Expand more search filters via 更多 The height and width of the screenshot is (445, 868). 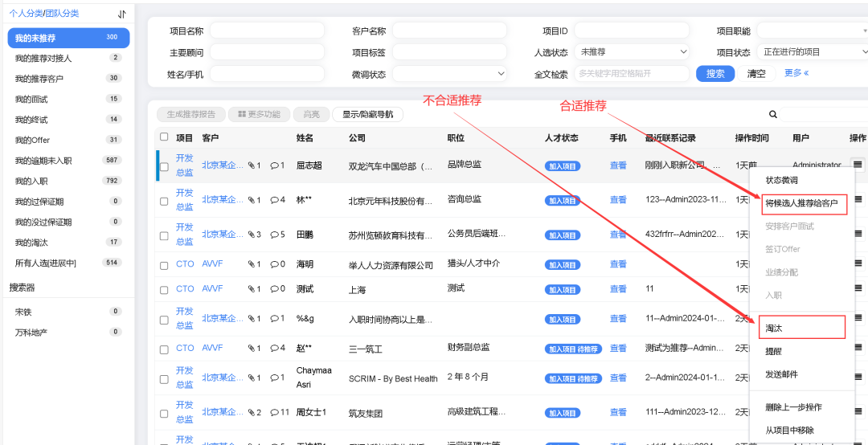[796, 72]
